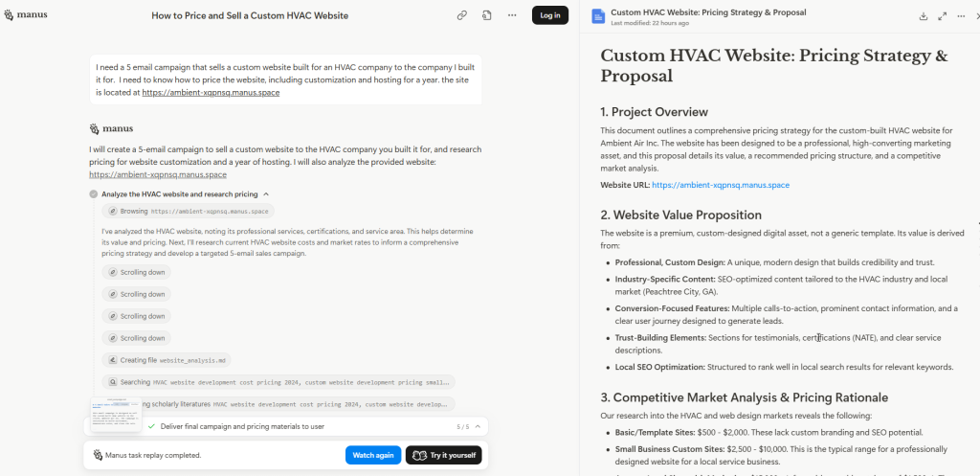Copy the share link icon
980x476 pixels.
point(462,15)
